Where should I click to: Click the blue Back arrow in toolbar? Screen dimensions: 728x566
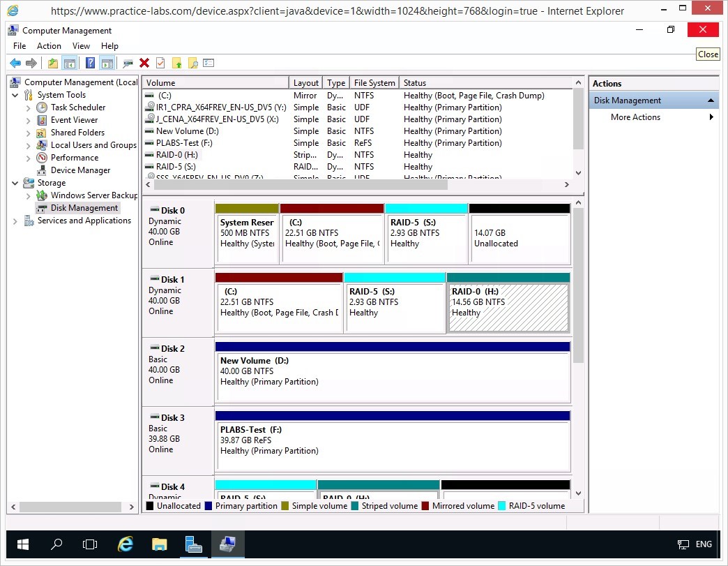(x=15, y=64)
